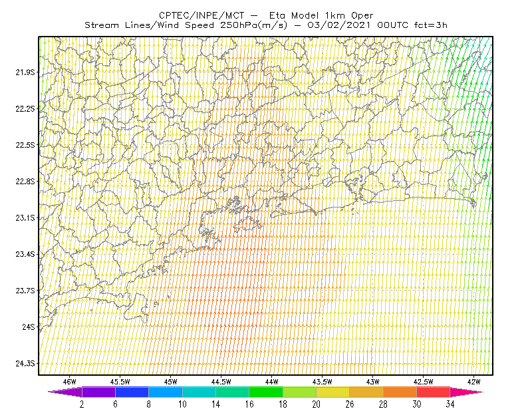Viewport: 532px width, 411px height.
Task: Click the orange 28–30 legend swatch
Action: pos(400,392)
